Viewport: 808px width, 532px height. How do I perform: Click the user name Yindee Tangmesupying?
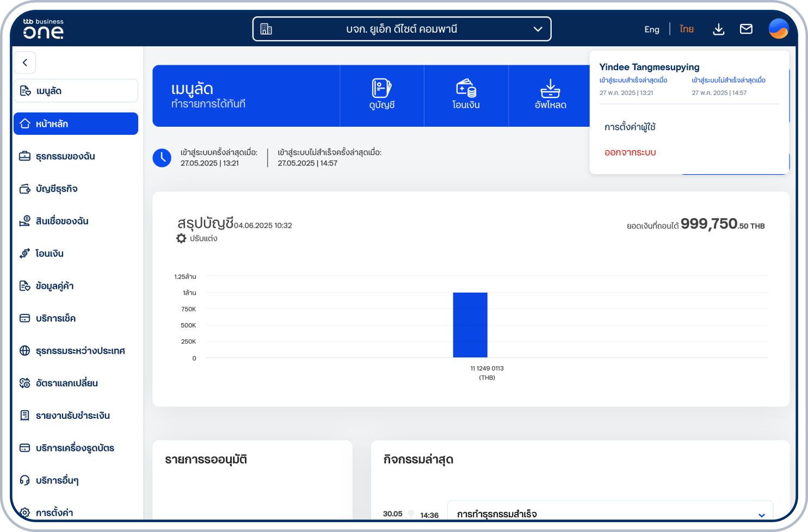coord(649,67)
